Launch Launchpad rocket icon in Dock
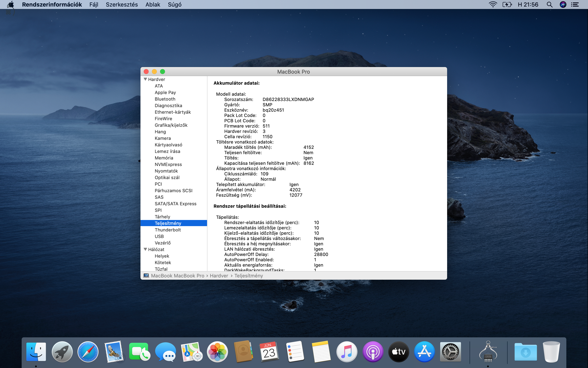This screenshot has height=368, width=588. coord(62,352)
